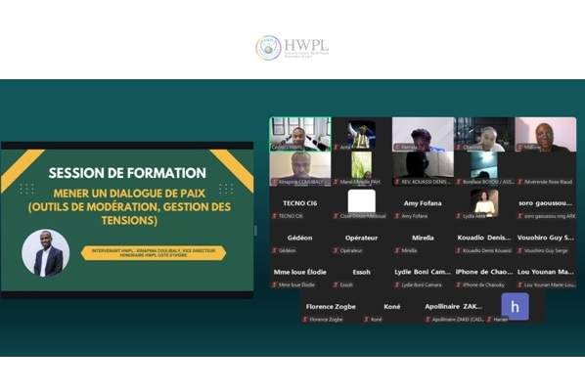Click the large 'Opérateur' name
The height and width of the screenshot is (392, 585).
pyautogui.click(x=362, y=238)
